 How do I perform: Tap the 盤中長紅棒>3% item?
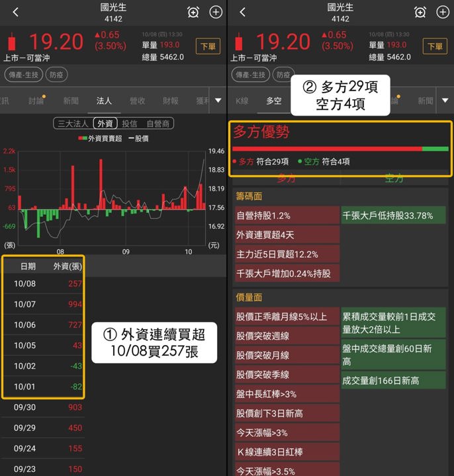pyautogui.click(x=287, y=394)
